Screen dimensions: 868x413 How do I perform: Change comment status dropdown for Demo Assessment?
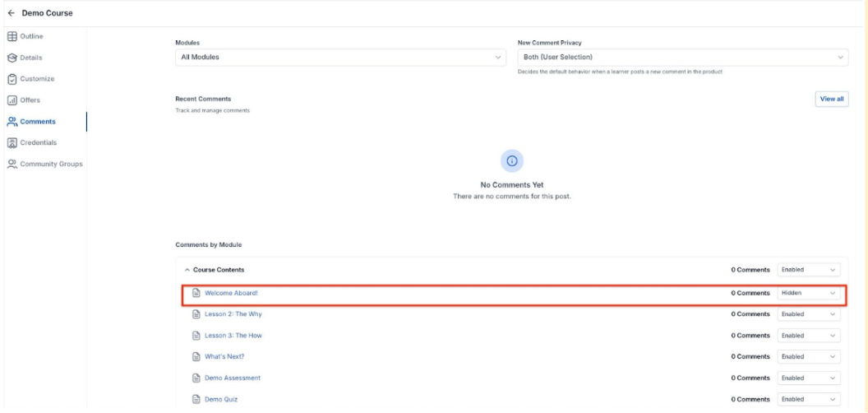coord(809,378)
